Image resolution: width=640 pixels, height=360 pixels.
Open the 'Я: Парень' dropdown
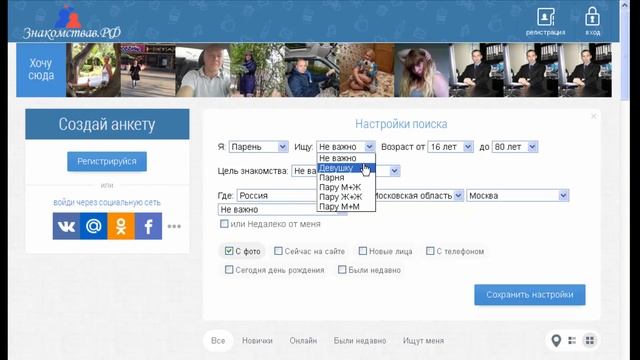(x=258, y=147)
